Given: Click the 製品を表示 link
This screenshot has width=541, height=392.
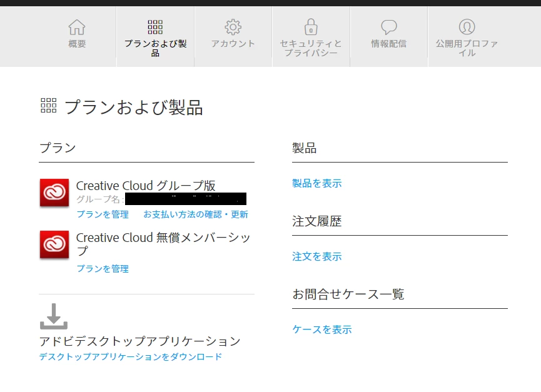Looking at the screenshot, I should click(x=316, y=183).
